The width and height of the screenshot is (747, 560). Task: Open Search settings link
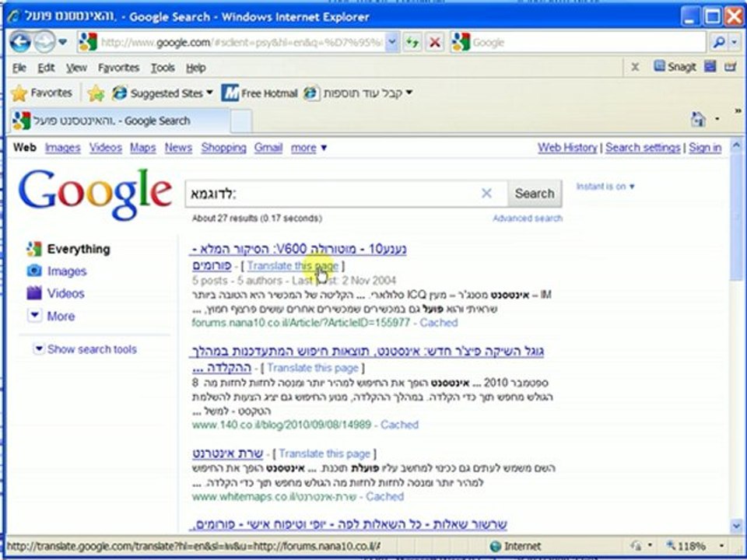pyautogui.click(x=643, y=148)
